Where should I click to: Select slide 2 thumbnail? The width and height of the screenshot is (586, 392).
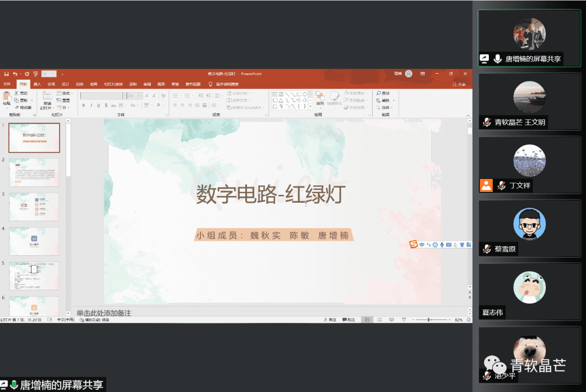(x=34, y=172)
